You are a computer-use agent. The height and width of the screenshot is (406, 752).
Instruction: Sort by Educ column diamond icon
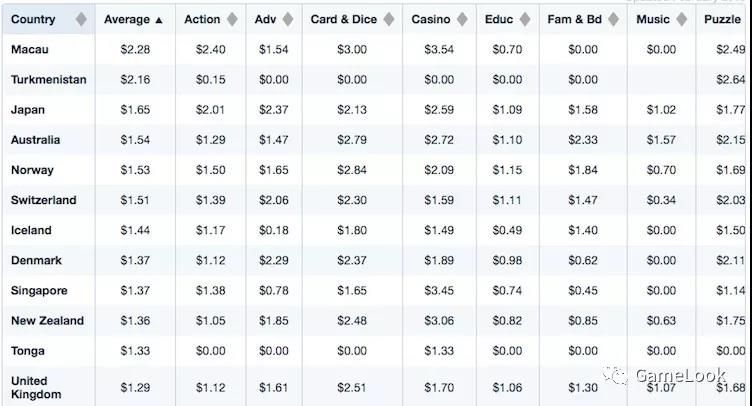pyautogui.click(x=525, y=19)
